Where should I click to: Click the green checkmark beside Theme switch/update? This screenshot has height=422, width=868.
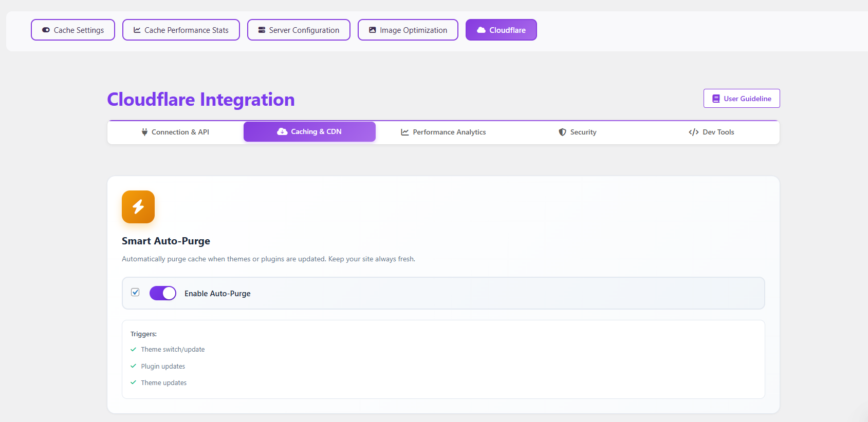pyautogui.click(x=133, y=350)
